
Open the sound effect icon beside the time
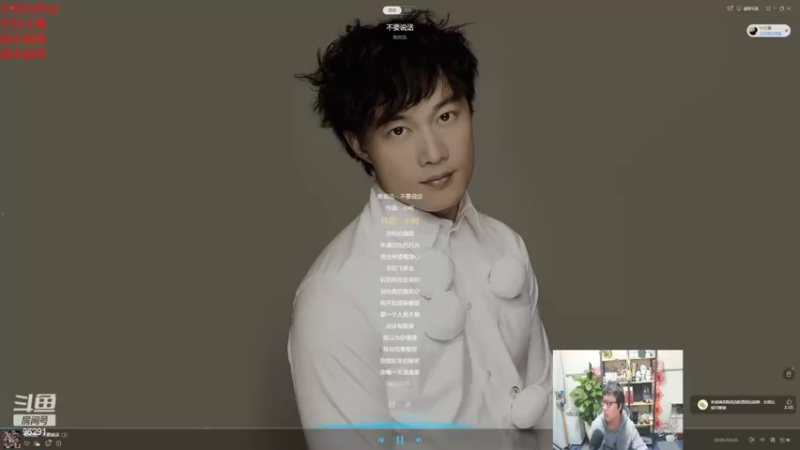(751, 440)
